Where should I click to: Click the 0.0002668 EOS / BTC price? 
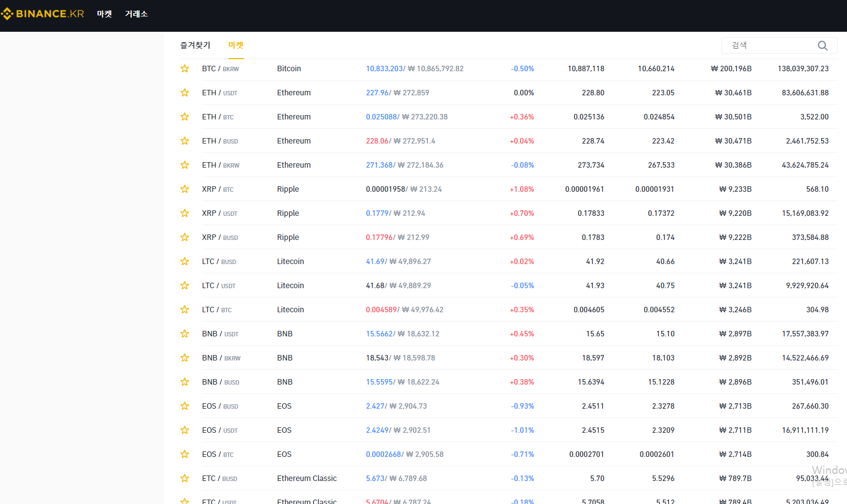pyautogui.click(x=384, y=454)
